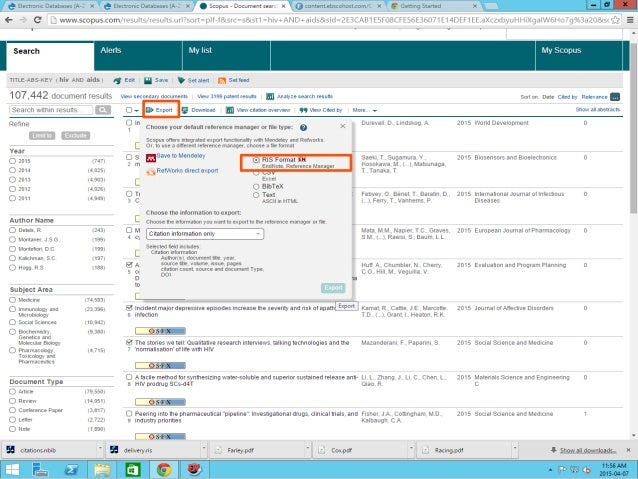The height and width of the screenshot is (479, 638).
Task: Click the Search within results field
Action: pyautogui.click(x=51, y=110)
